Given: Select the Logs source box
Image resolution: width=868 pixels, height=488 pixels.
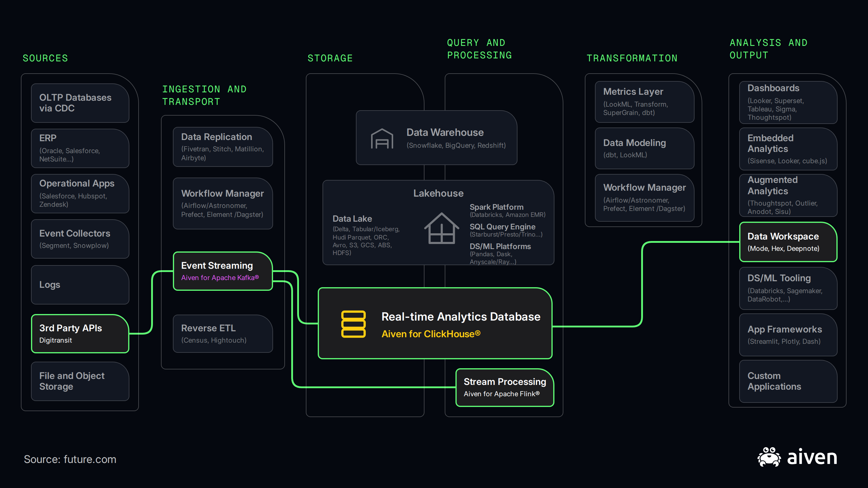Looking at the screenshot, I should (80, 285).
